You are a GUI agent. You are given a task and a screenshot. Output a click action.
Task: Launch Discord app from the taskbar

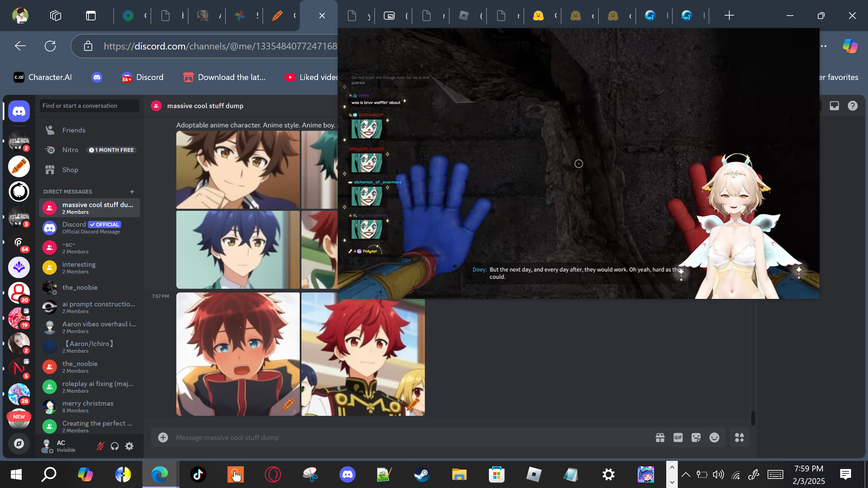[348, 474]
